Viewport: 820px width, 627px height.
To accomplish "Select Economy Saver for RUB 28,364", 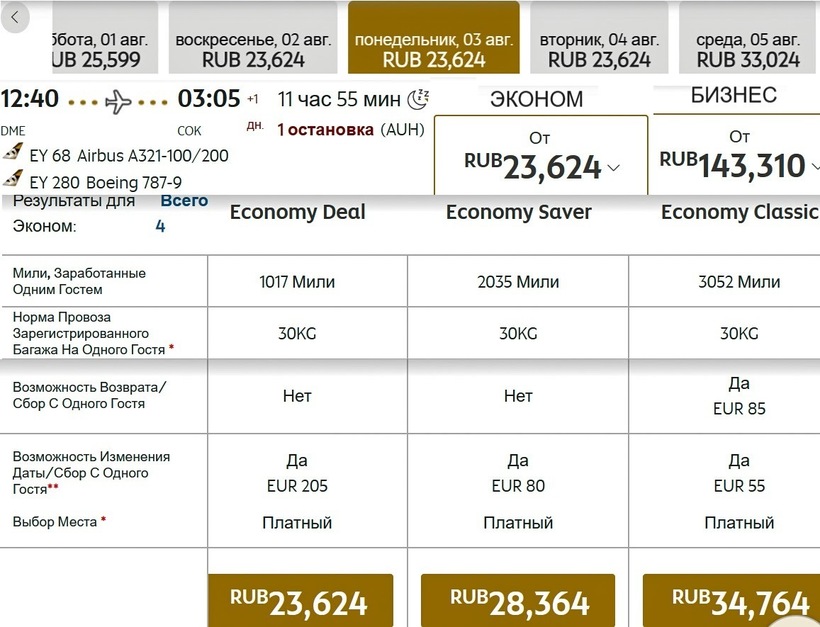I will pos(520,602).
